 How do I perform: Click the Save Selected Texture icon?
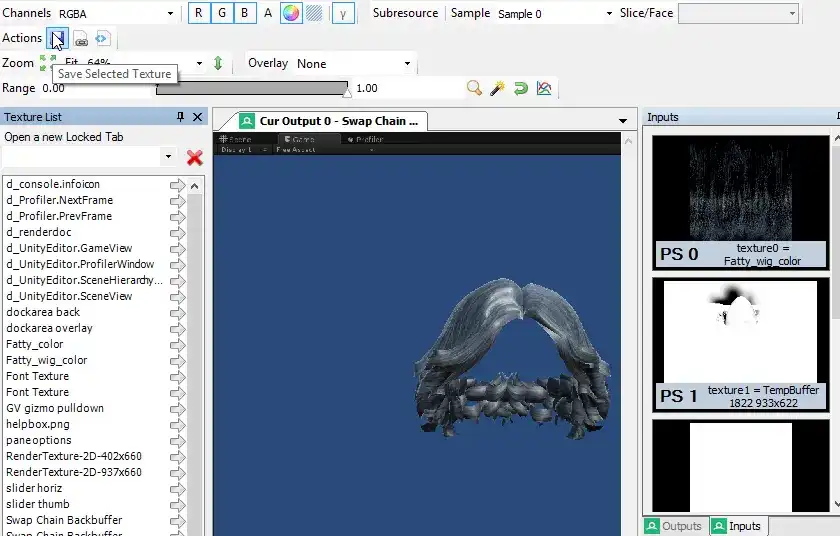click(57, 38)
